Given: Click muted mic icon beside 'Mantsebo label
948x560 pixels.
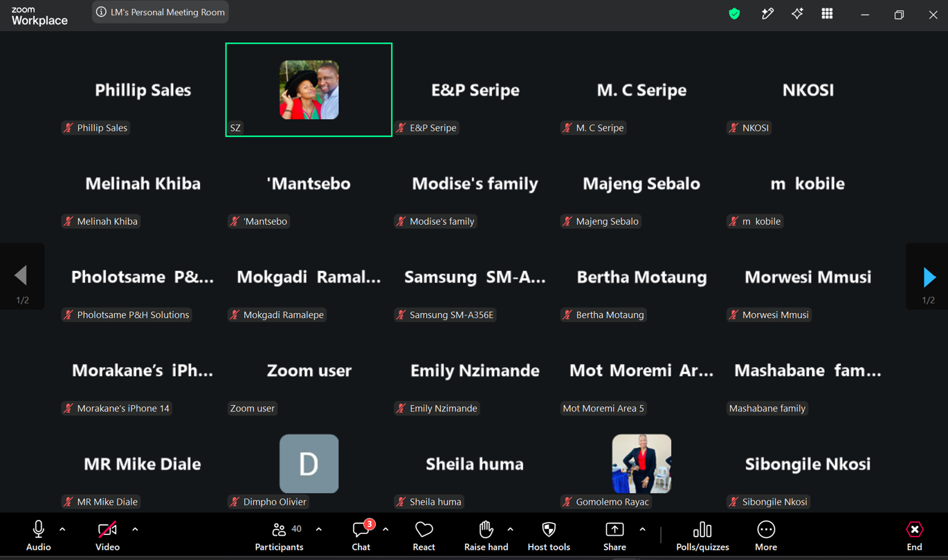Looking at the screenshot, I should pyautogui.click(x=235, y=221).
